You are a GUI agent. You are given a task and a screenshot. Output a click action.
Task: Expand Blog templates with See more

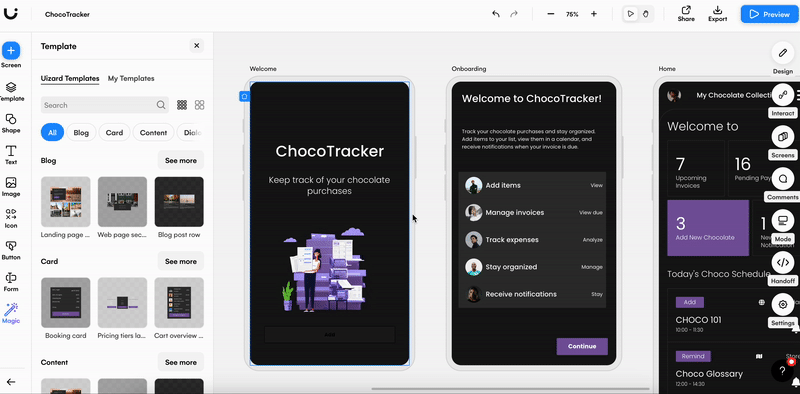pos(181,160)
